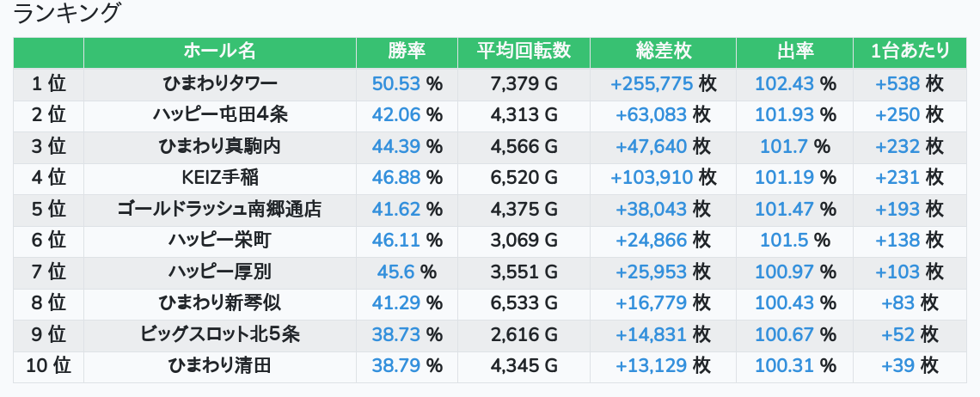The height and width of the screenshot is (397, 980).
Task: Select the ハッピー厚別 hall name
Action: click(220, 272)
